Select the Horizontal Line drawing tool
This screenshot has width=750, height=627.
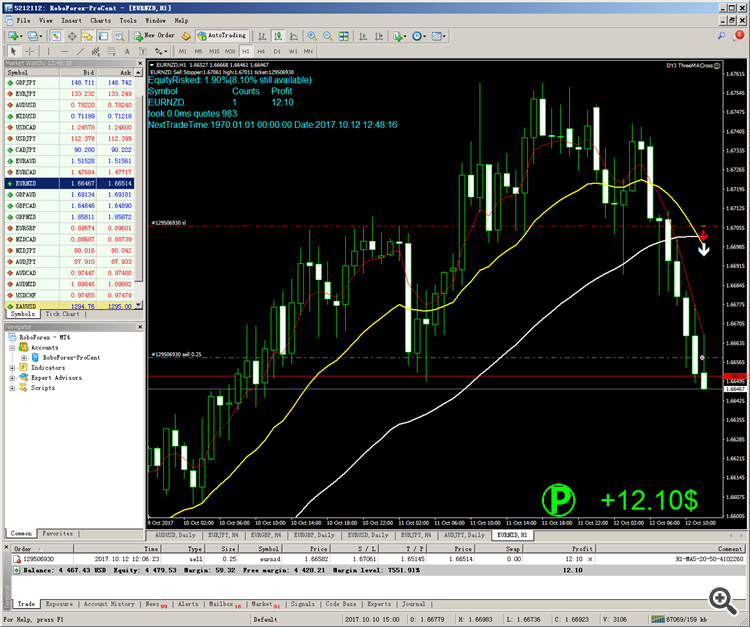coord(64,51)
